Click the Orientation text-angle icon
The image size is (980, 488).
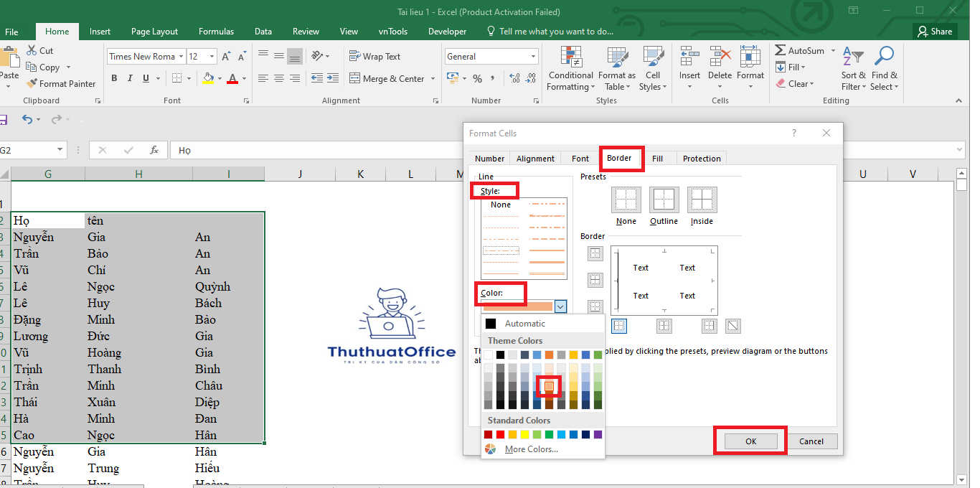(317, 56)
